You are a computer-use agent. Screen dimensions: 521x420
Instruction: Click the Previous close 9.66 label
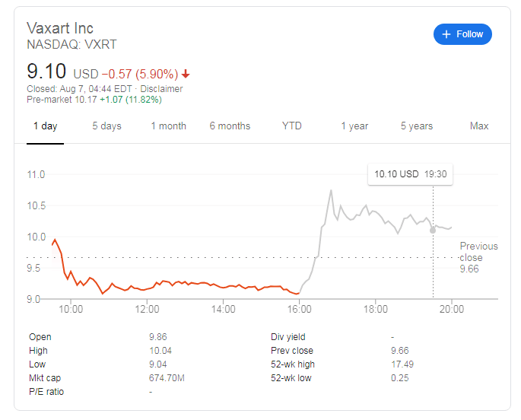click(478, 257)
